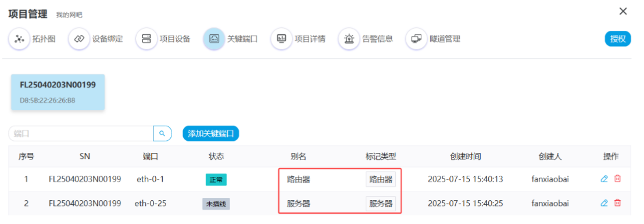
Task: Click the eth-0-1 port cell
Action: (x=151, y=179)
